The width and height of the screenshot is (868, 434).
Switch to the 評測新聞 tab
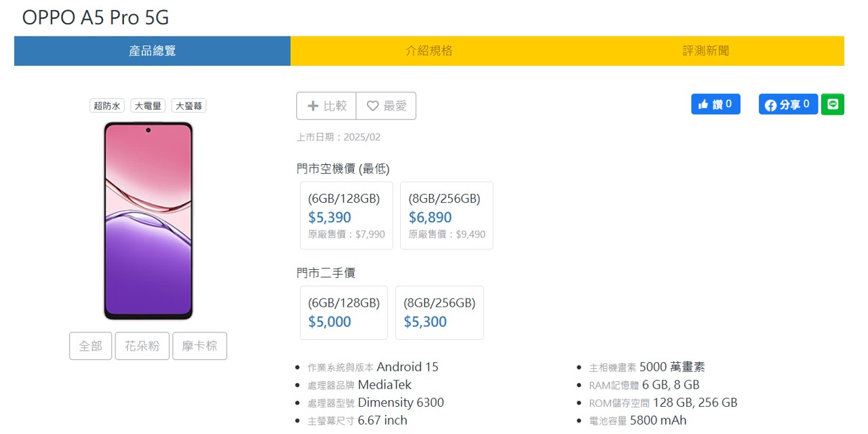[706, 51]
